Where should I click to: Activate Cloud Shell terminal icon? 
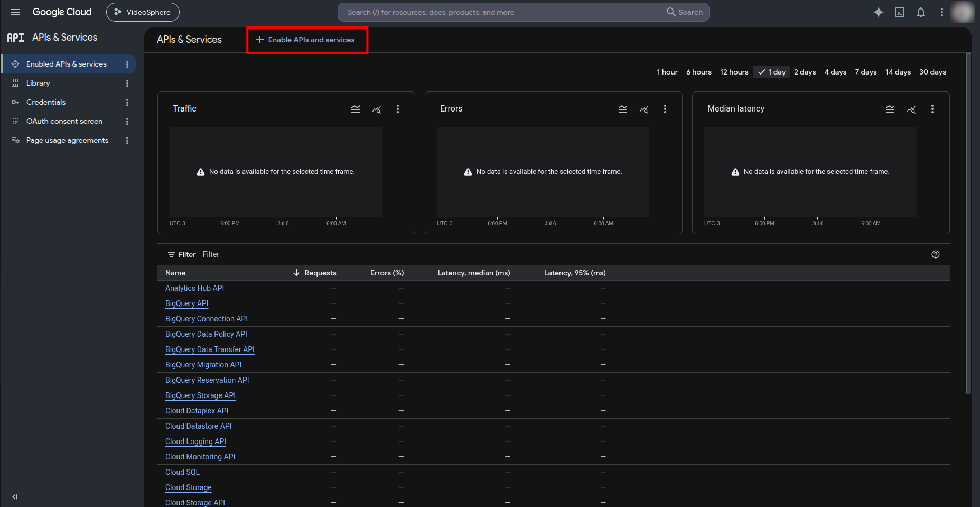pyautogui.click(x=900, y=12)
